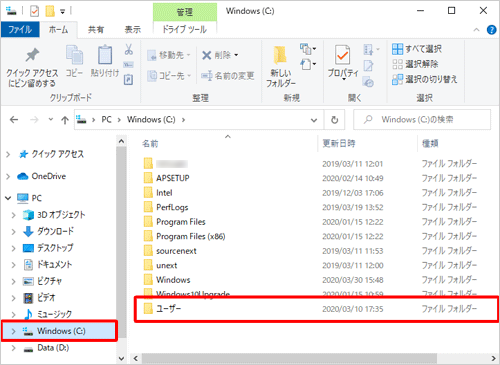Click new folder icon in title bar
This screenshot has width=500, height=365.
tap(50, 11)
